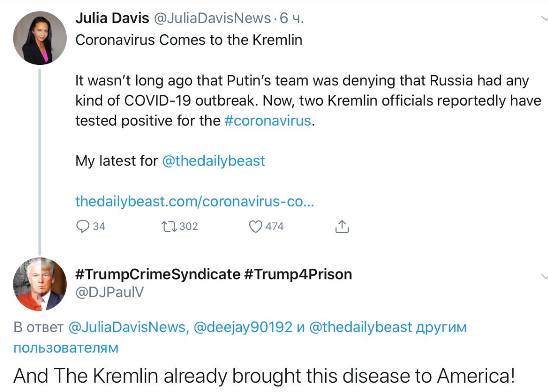Viewport: 548px width, 392px height.
Task: Visit @thedailybeast mention in tweet text
Action: pos(214,161)
